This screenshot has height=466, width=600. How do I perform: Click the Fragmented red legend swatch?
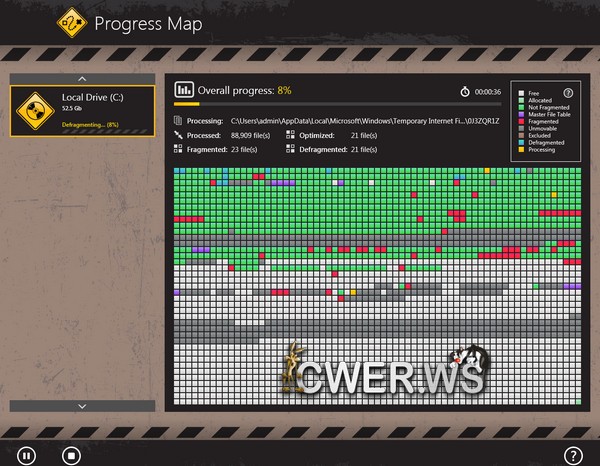pos(521,121)
